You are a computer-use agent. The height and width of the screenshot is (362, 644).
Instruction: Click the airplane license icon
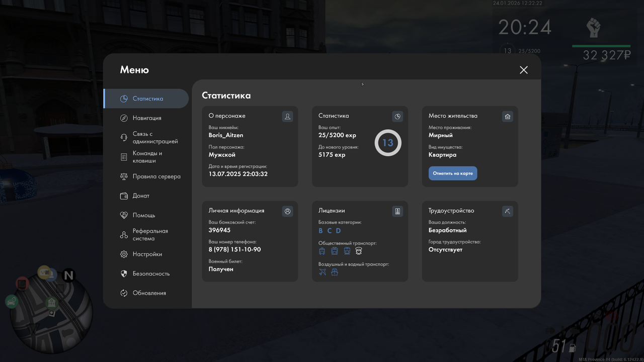pyautogui.click(x=323, y=272)
